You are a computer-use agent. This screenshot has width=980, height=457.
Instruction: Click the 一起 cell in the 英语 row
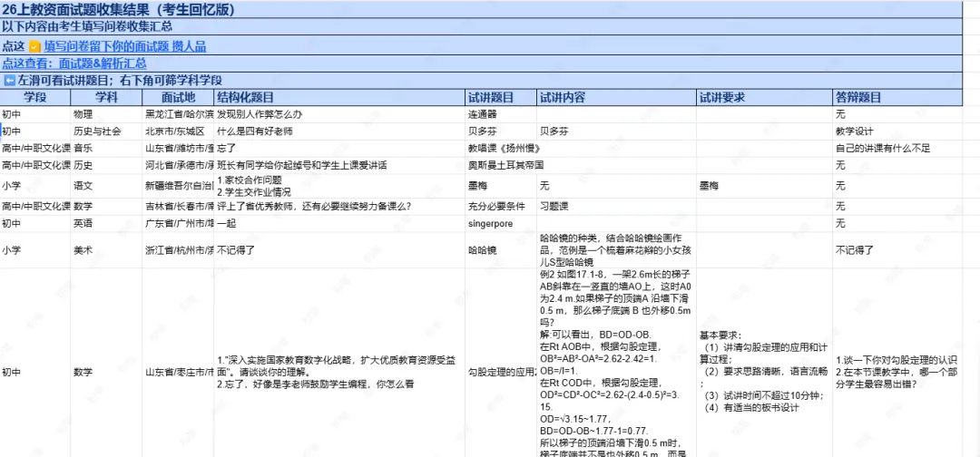340,223
